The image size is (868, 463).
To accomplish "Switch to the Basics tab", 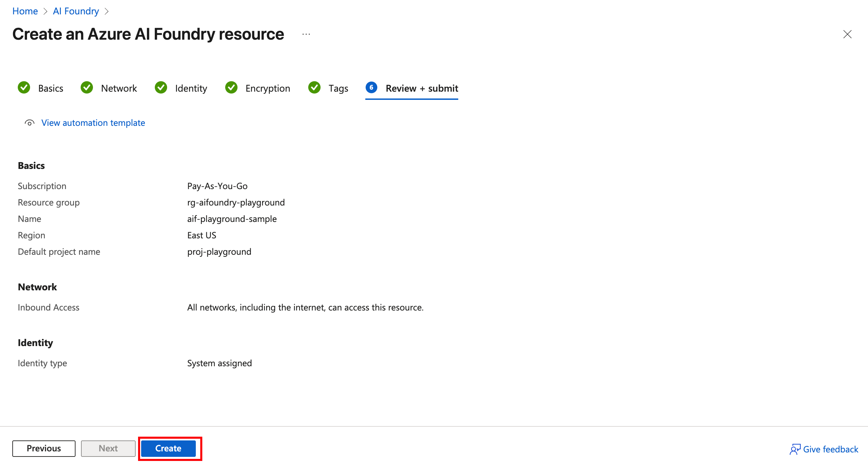I will [x=51, y=88].
